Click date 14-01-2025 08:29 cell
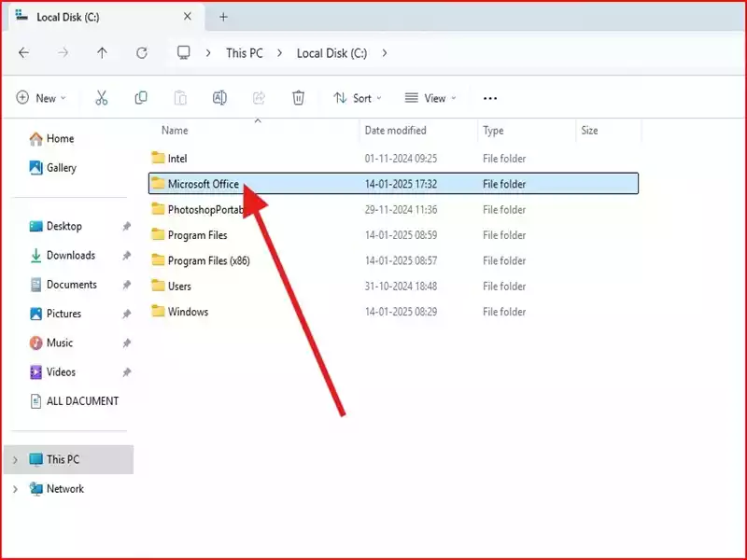 point(401,312)
